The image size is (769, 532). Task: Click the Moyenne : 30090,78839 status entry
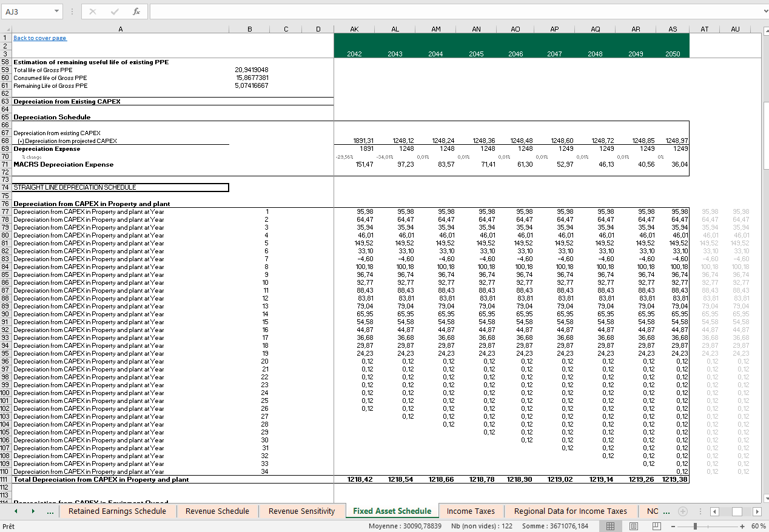click(405, 527)
